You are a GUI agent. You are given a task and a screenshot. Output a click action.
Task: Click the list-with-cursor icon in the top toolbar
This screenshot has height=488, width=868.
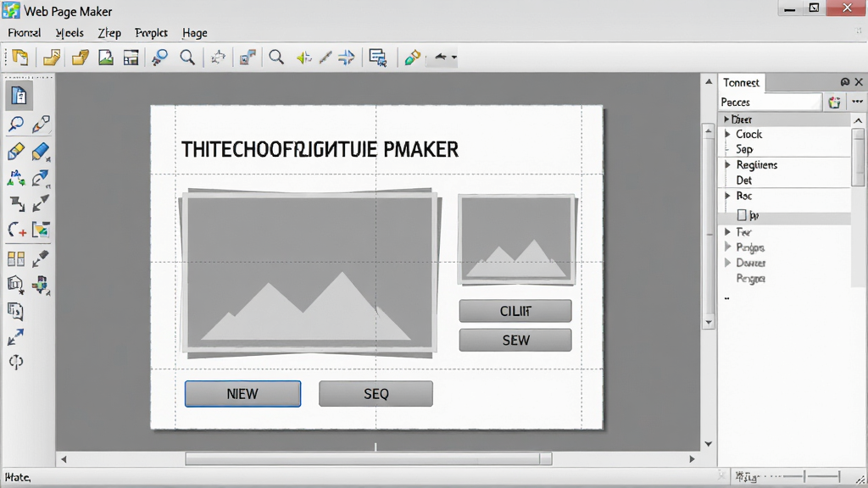(377, 57)
